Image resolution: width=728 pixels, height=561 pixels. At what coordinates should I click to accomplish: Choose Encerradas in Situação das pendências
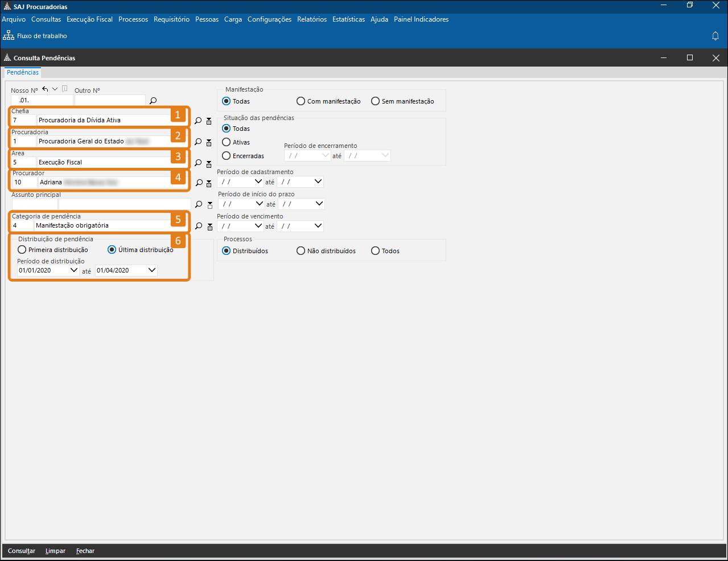click(226, 156)
